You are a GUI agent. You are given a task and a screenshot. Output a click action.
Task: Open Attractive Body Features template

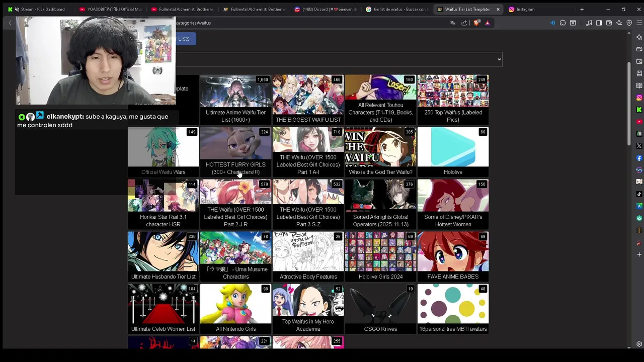(x=308, y=256)
